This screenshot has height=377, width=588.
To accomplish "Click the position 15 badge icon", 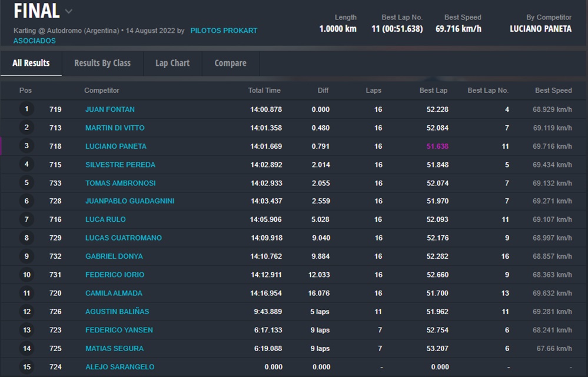I will 26,367.
